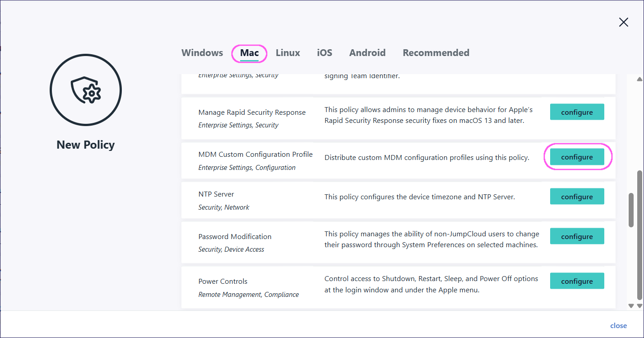Configure the Power Controls policy

click(577, 281)
